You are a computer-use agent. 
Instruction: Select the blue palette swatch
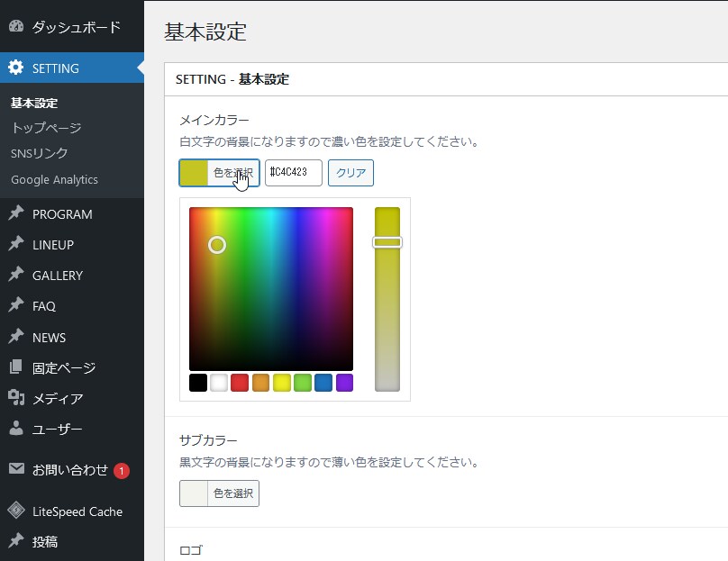[x=323, y=383]
